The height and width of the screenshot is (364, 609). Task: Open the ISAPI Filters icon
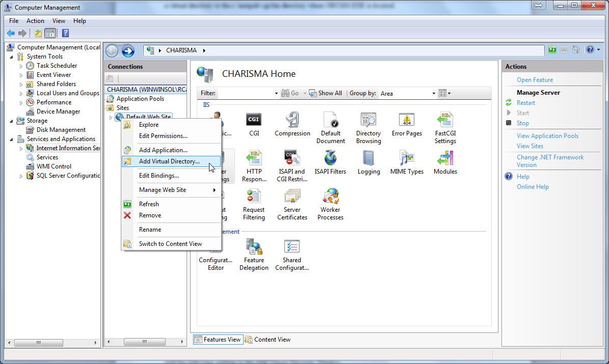tap(330, 162)
